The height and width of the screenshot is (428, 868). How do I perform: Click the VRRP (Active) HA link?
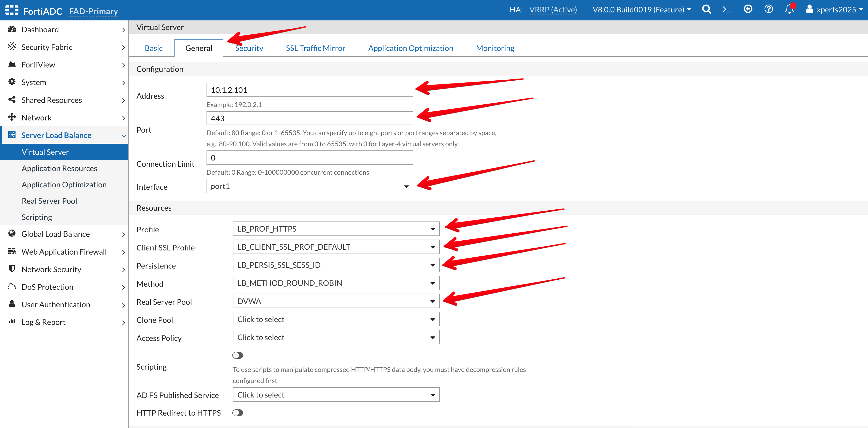pos(553,10)
